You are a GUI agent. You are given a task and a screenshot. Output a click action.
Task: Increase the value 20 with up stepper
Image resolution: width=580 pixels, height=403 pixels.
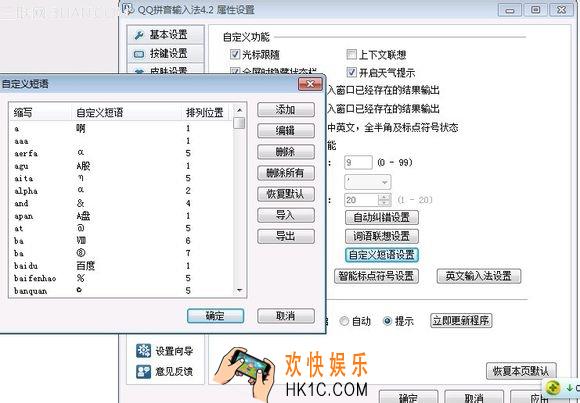(x=385, y=197)
